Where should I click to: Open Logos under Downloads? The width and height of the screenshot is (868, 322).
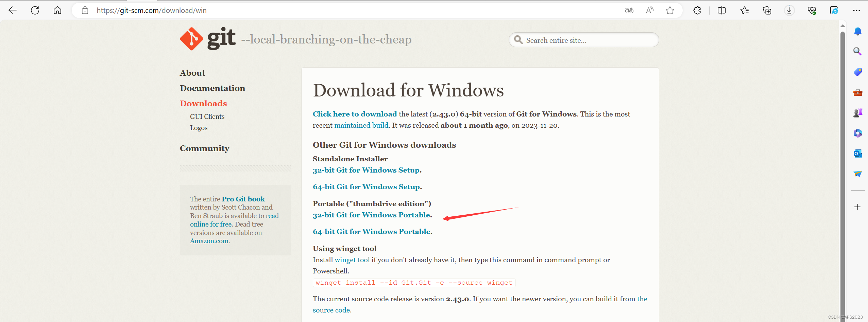(199, 128)
